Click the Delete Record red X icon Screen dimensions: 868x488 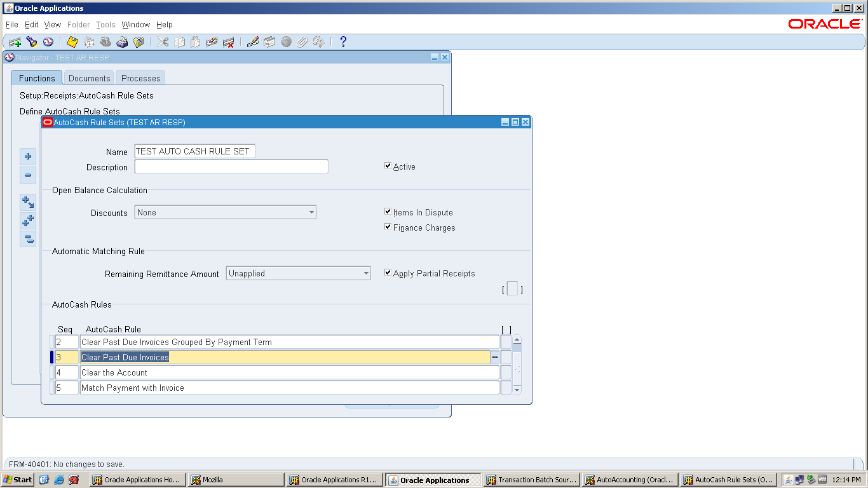pyautogui.click(x=229, y=42)
